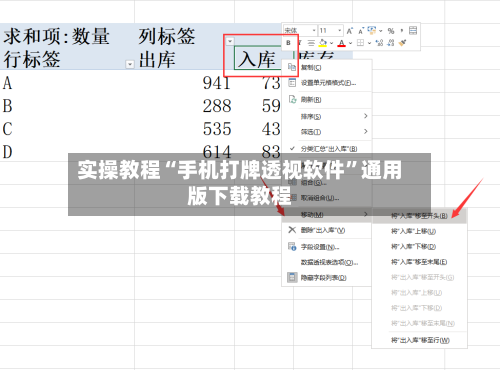Toggle italic in the mini toolbar
The height and width of the screenshot is (370, 500).
coord(300,43)
